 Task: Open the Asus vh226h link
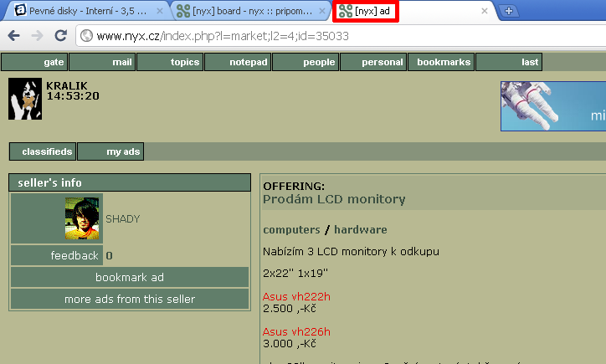[x=296, y=331]
